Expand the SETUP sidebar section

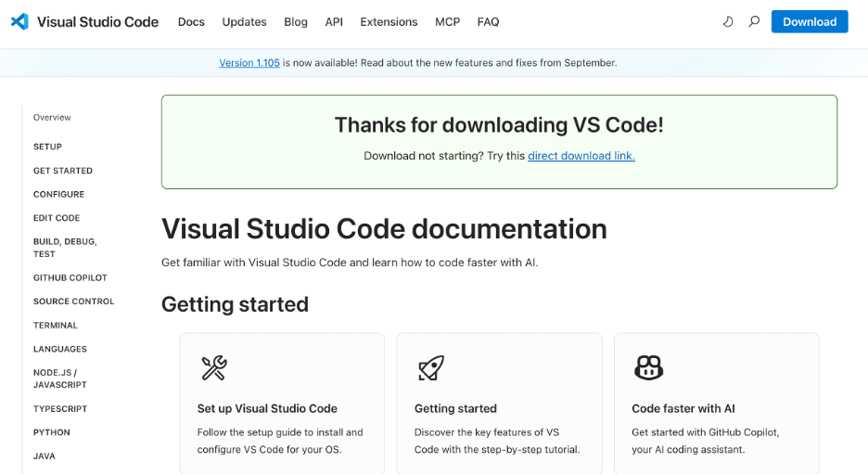[47, 147]
